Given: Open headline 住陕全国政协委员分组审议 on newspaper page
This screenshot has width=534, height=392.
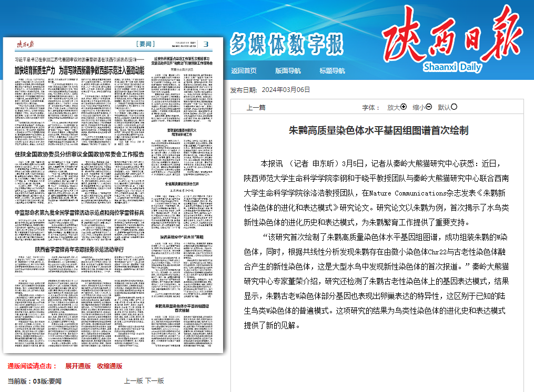Looking at the screenshot, I should click(79, 154).
